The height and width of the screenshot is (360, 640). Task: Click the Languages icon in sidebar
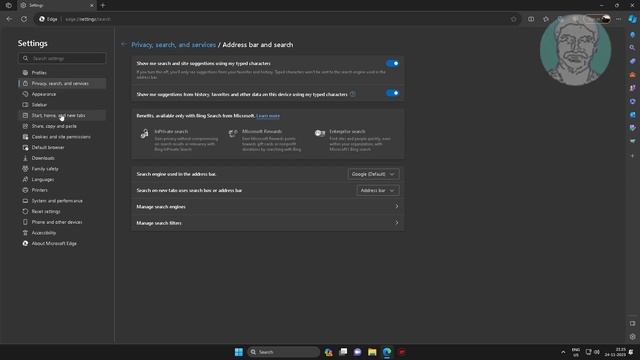pos(25,179)
